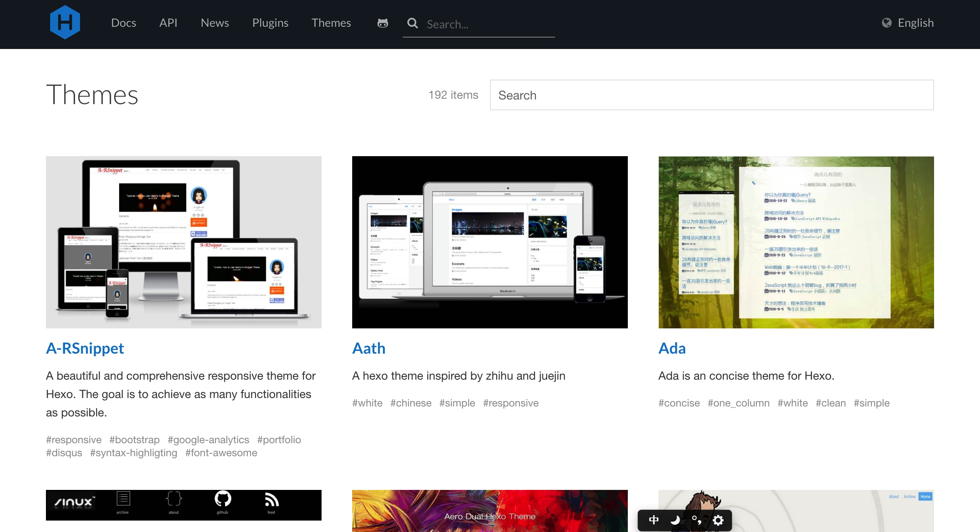Screen dimensions: 980x532
Task: Open the Aath preview thumbnail
Action: 490,242
